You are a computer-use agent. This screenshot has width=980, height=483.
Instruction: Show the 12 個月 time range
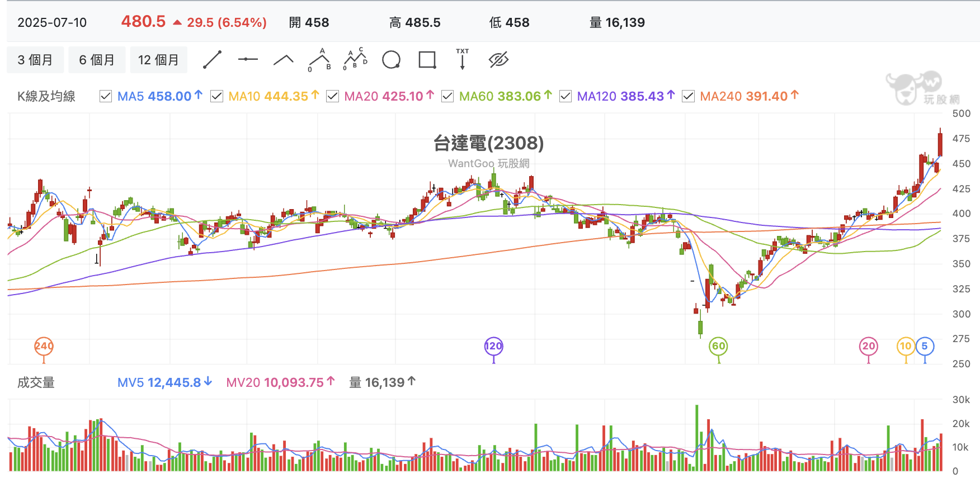tap(158, 60)
